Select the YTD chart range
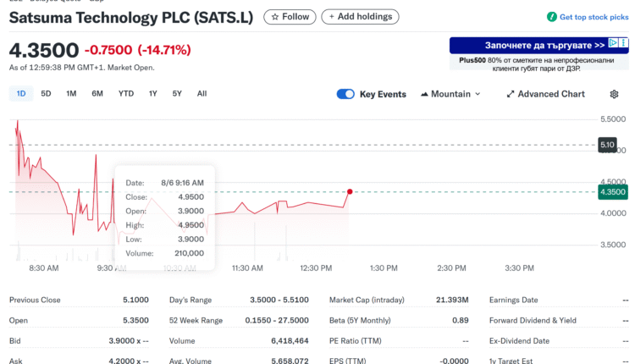The height and width of the screenshot is (364, 635). tap(126, 94)
